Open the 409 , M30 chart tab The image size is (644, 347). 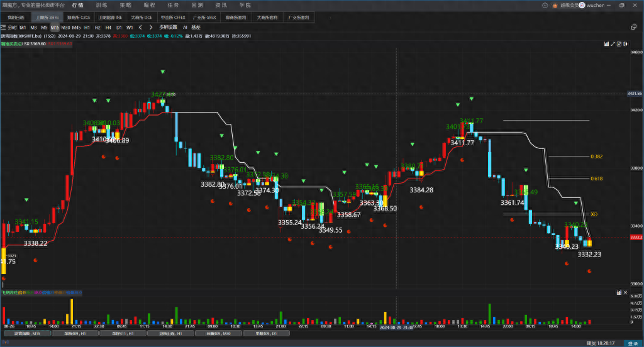[218, 333]
